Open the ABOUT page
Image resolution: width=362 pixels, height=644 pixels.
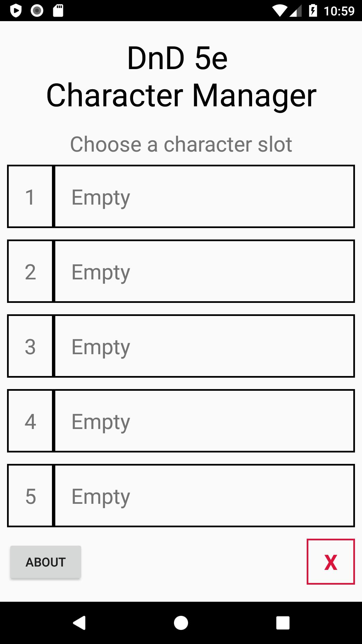(x=46, y=562)
